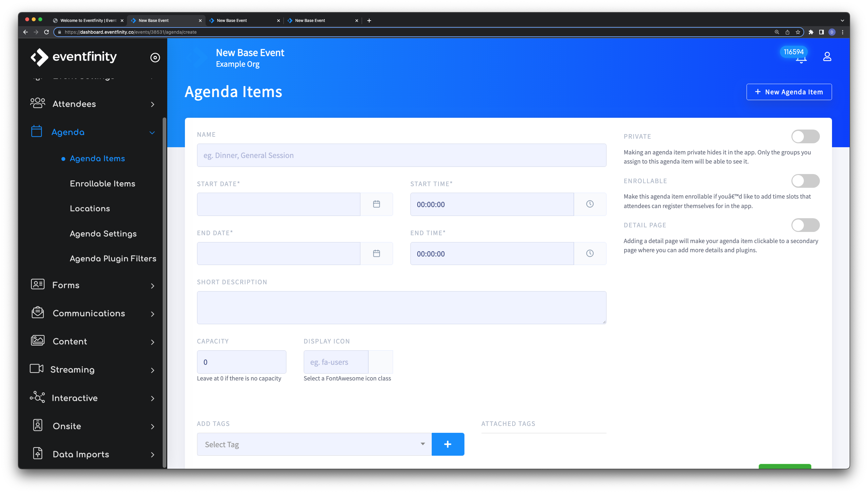The height and width of the screenshot is (493, 868).
Task: Focus the Display Icon input field
Action: point(336,362)
